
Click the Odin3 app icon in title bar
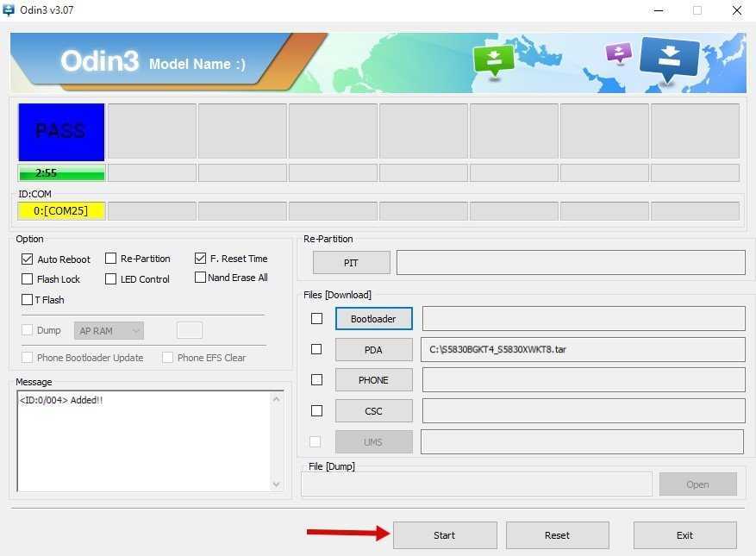[9, 9]
